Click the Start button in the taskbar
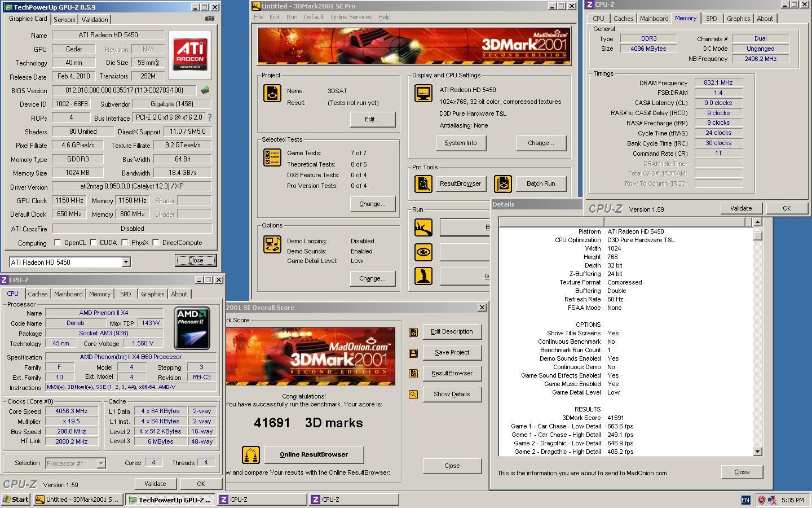The image size is (812, 508). click(x=16, y=500)
